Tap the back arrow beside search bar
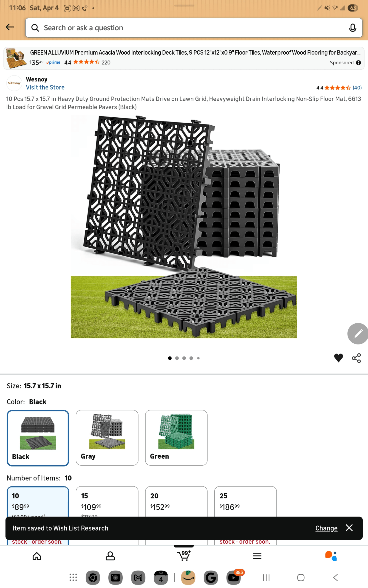This screenshot has width=368, height=588. [x=10, y=27]
